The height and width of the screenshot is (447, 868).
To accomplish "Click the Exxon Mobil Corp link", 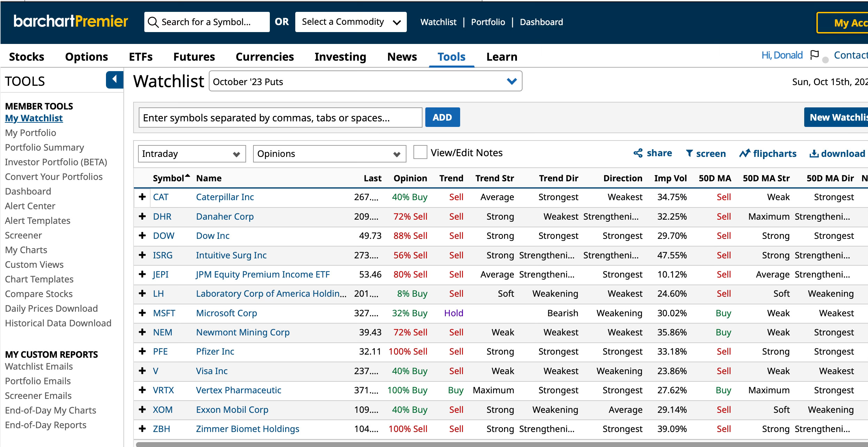I will click(x=232, y=410).
